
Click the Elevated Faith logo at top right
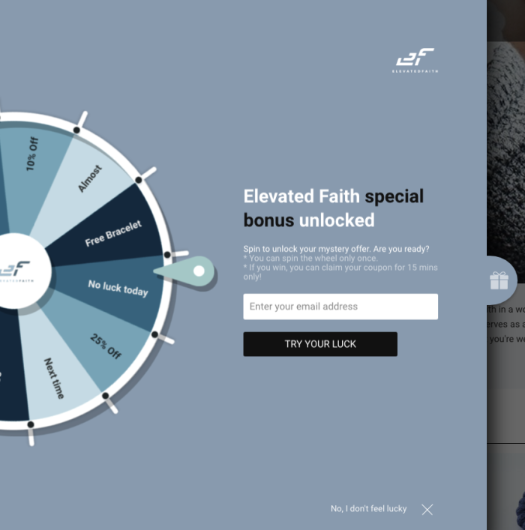415,60
